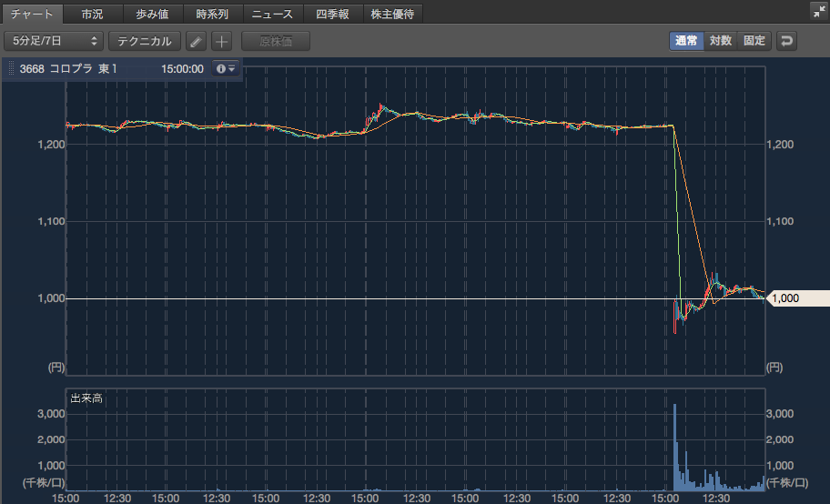Image resolution: width=830 pixels, height=504 pixels.
Task: Open the 時系列 tab
Action: tap(213, 14)
